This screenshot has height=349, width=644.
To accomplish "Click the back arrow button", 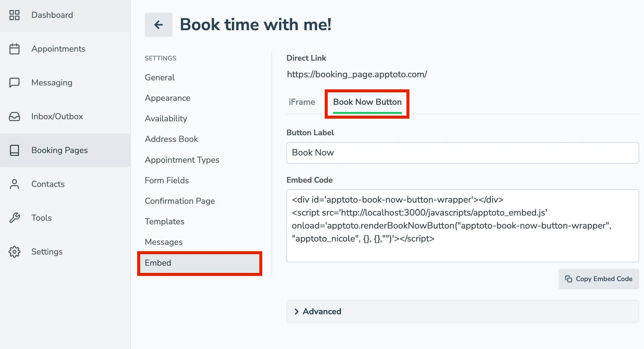I will [x=158, y=25].
